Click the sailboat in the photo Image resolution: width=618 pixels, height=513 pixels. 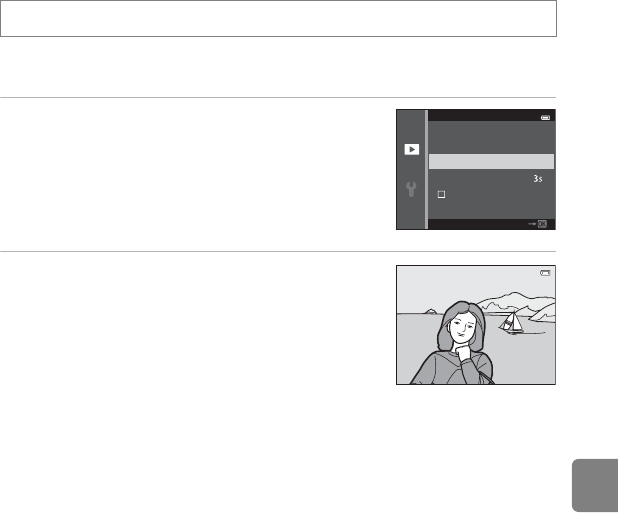512,323
